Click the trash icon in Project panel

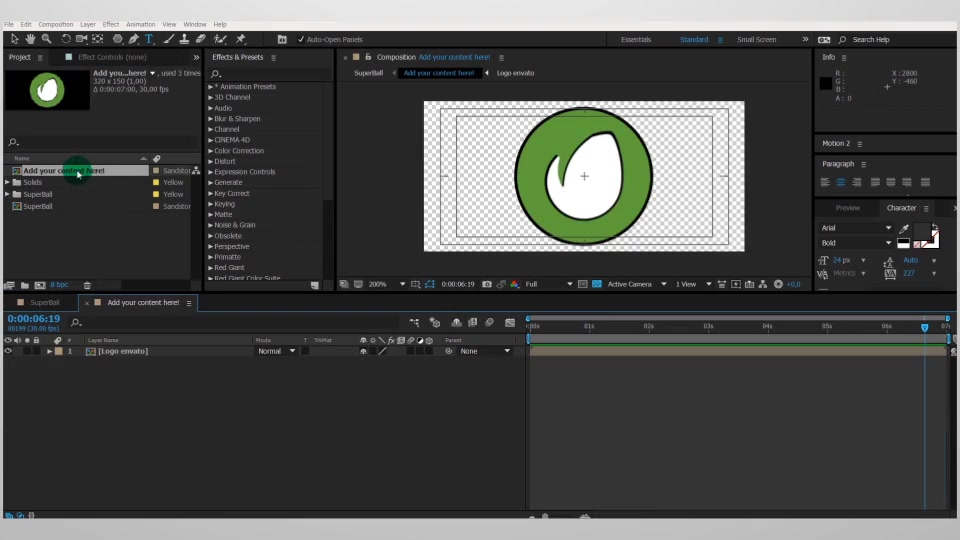click(87, 285)
